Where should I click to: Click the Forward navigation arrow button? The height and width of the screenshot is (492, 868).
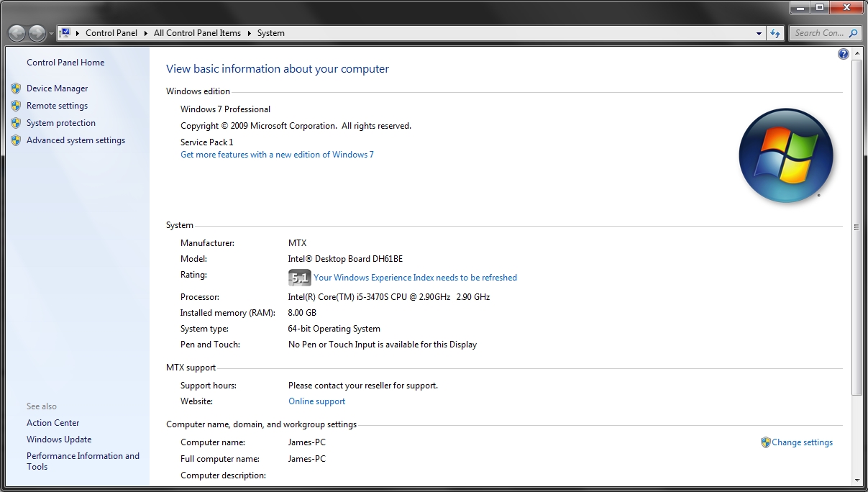point(37,33)
